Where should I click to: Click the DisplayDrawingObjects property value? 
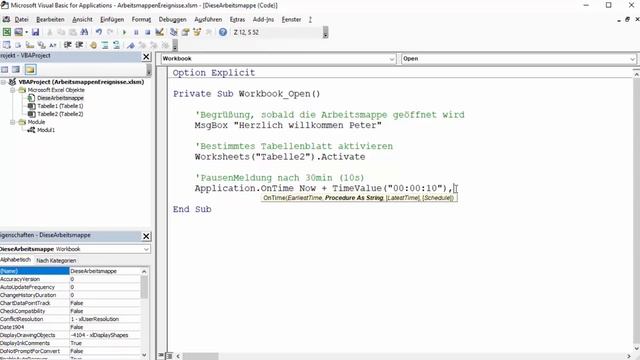click(x=105, y=335)
